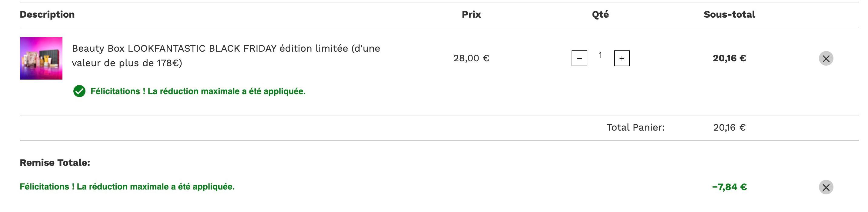
Task: Click the Félicitations message under Remise Totale
Action: coord(127,187)
